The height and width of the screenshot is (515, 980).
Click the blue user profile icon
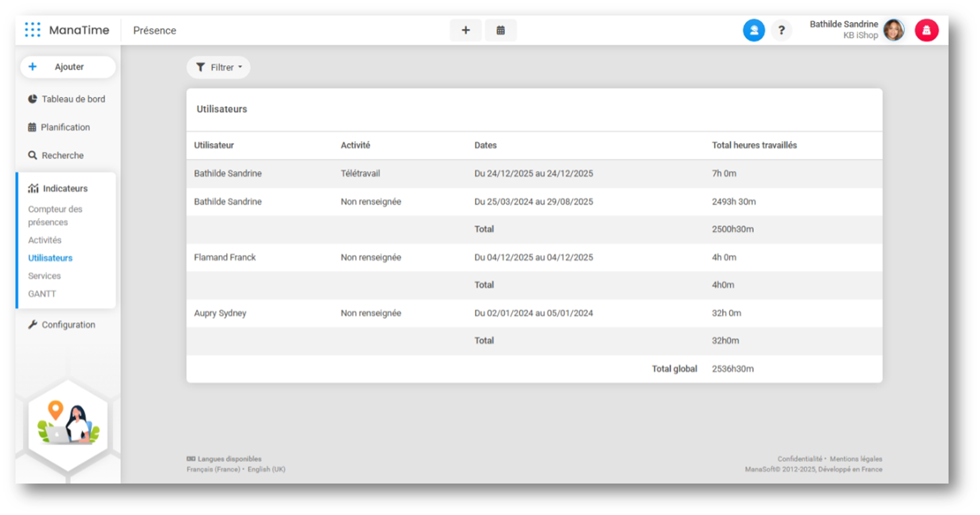click(x=754, y=30)
